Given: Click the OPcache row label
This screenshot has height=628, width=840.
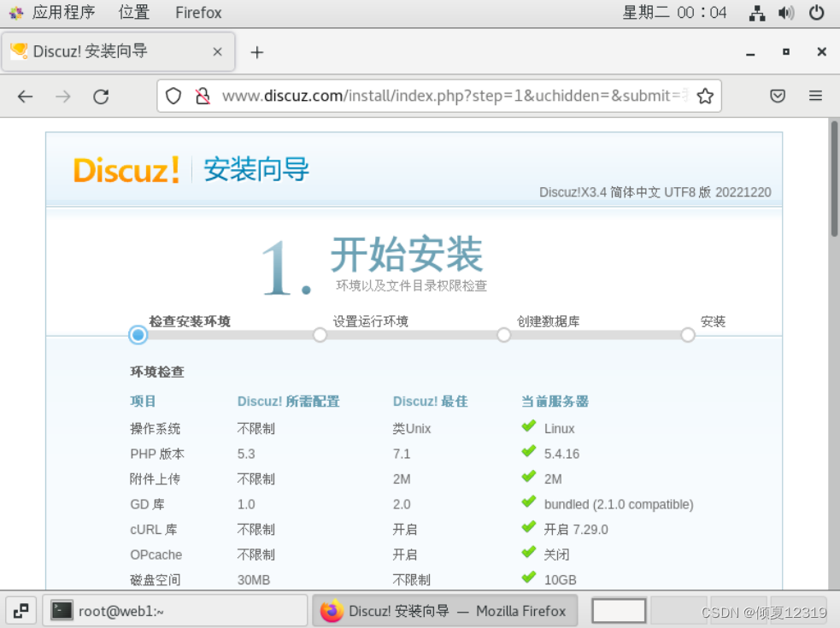Looking at the screenshot, I should point(156,555).
